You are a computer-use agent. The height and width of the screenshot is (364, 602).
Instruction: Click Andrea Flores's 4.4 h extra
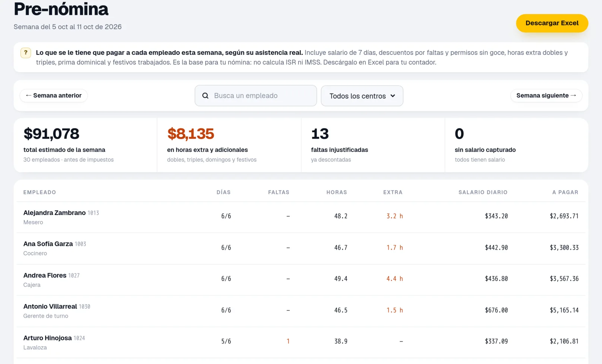[x=395, y=279]
